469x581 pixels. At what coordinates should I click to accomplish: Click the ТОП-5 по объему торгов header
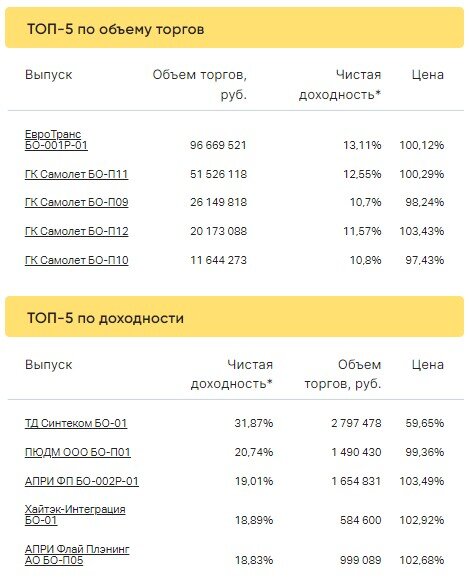[x=116, y=29]
